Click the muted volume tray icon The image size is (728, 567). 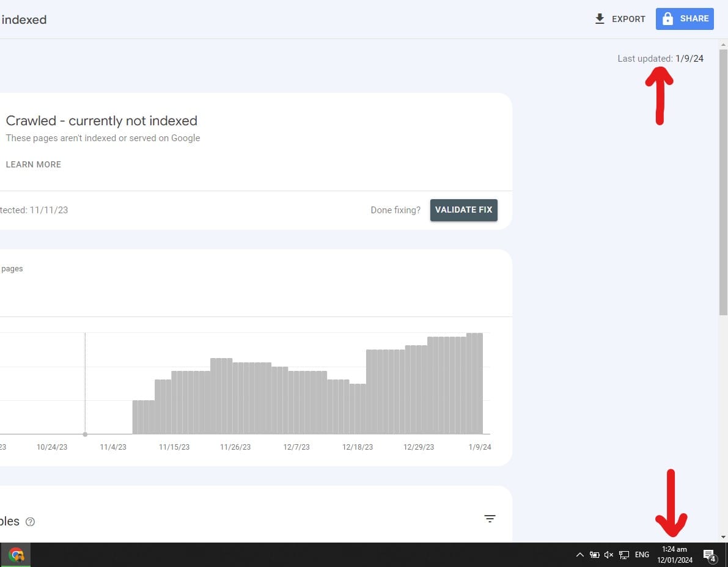click(x=609, y=555)
